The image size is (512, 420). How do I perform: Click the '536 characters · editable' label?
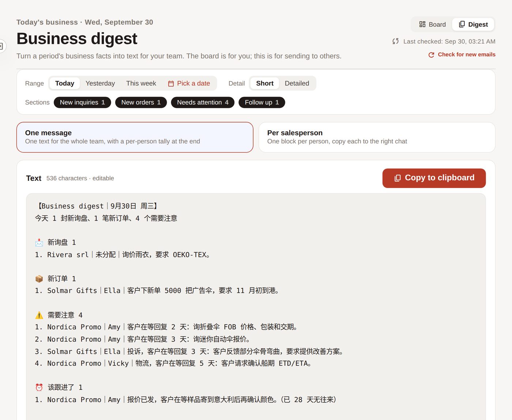point(80,178)
